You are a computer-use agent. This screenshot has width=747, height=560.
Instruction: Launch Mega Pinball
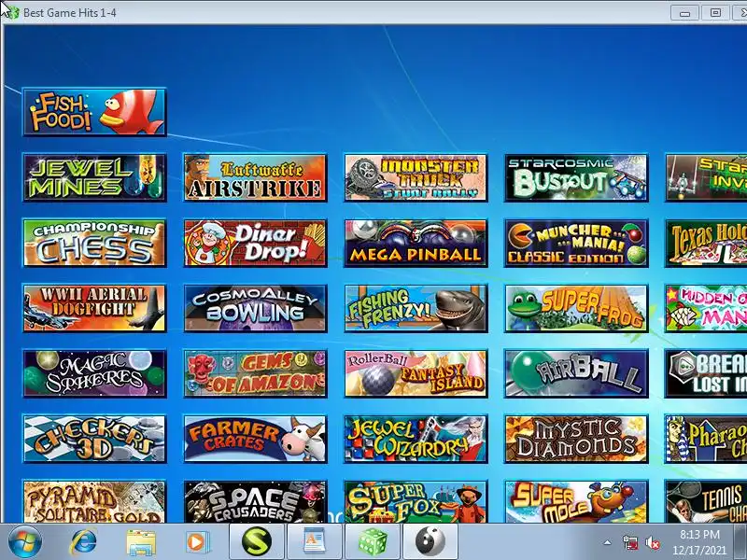coord(416,243)
